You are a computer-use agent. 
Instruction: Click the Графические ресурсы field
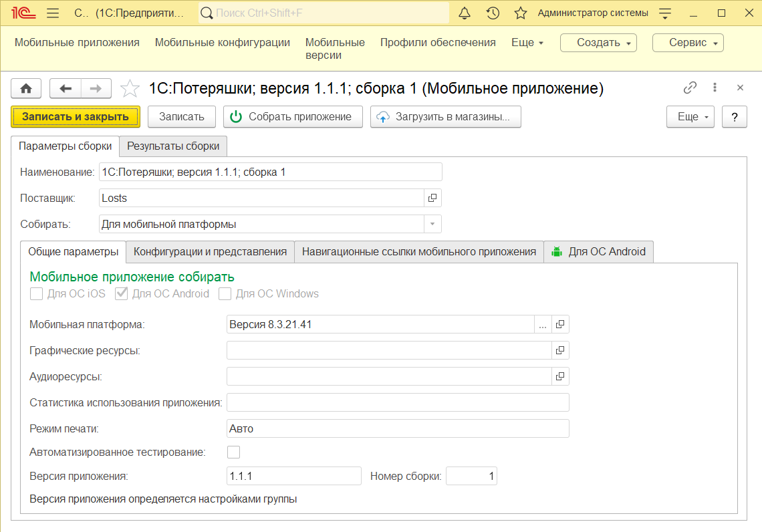389,350
